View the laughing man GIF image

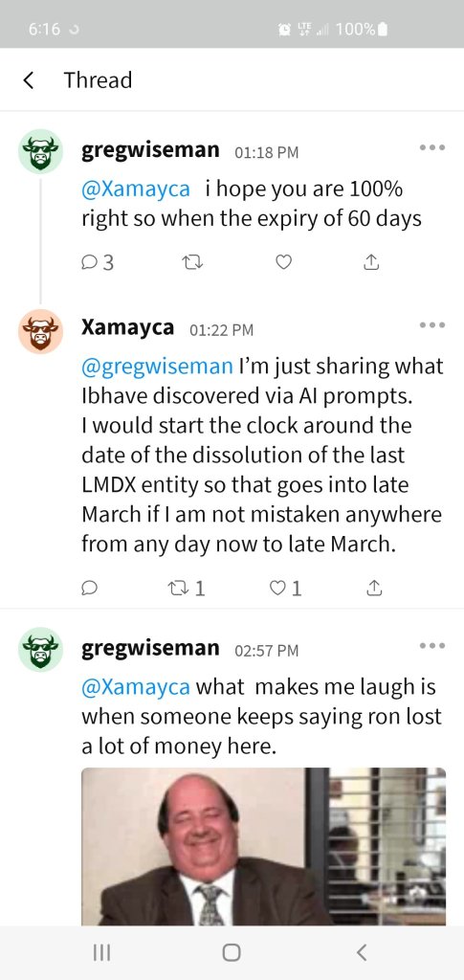click(x=263, y=846)
